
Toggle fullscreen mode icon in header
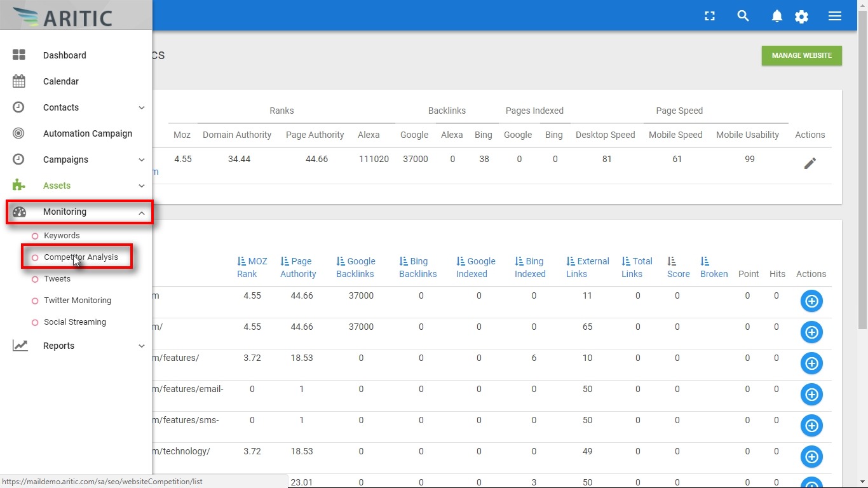coord(710,17)
